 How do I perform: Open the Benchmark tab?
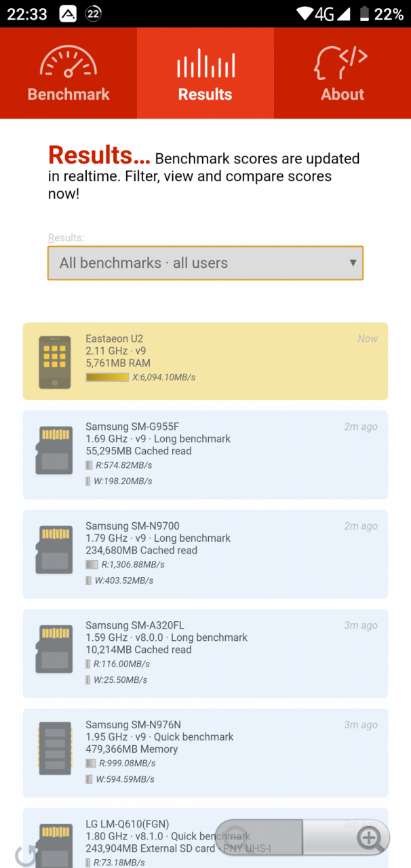(68, 73)
